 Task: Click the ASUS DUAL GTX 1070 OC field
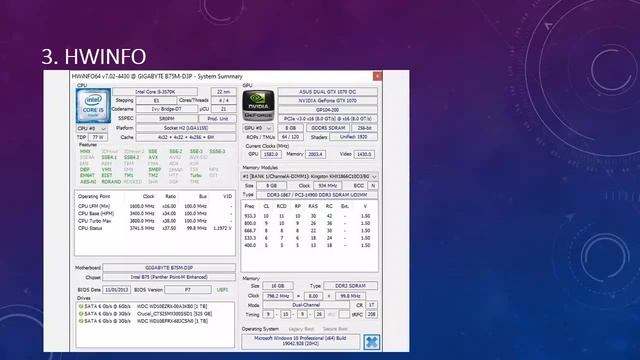tap(328, 92)
